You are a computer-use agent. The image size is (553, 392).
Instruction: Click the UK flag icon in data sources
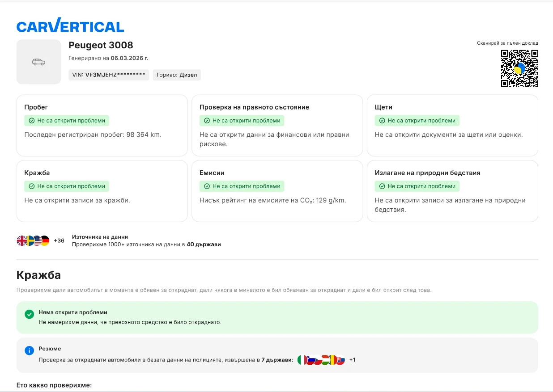pyautogui.click(x=21, y=241)
